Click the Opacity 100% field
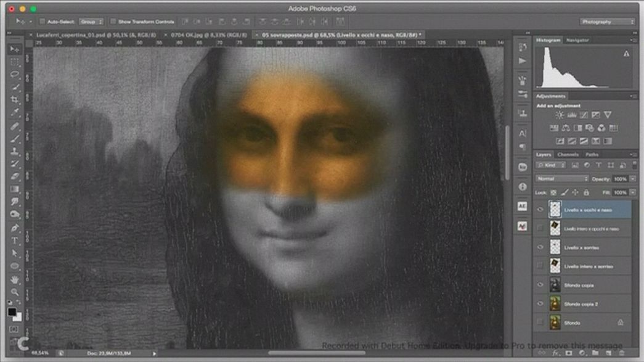 620,179
